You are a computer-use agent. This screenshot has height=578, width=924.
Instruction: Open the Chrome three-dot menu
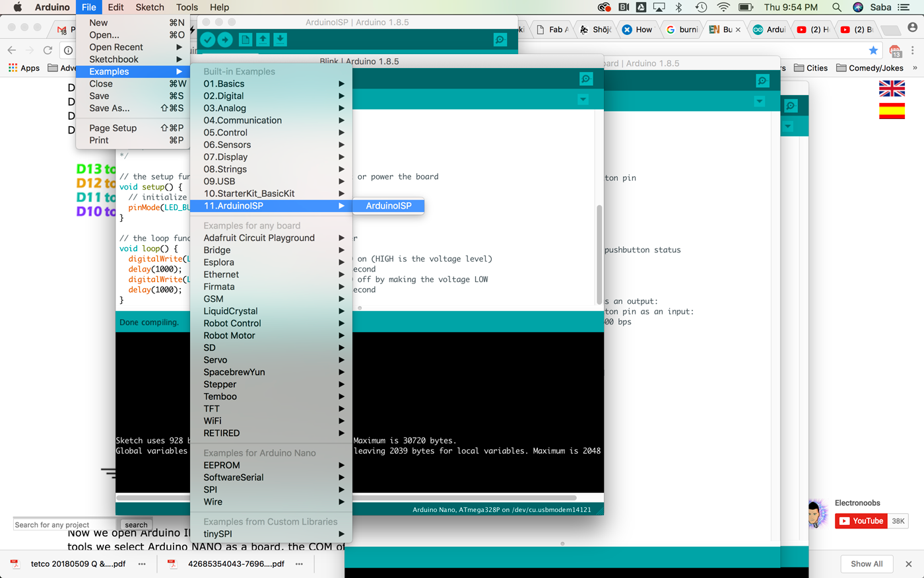click(x=913, y=50)
